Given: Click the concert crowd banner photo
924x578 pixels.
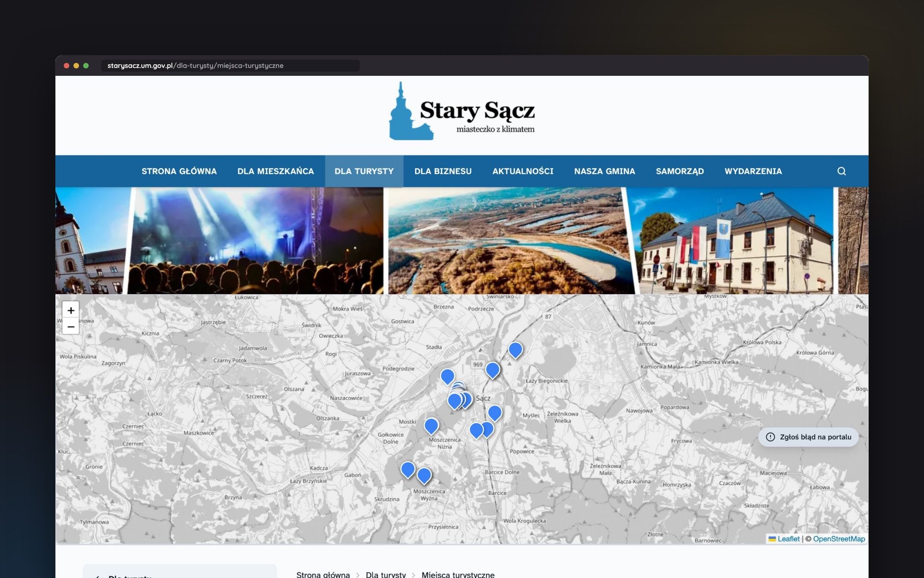Looking at the screenshot, I should click(x=255, y=240).
